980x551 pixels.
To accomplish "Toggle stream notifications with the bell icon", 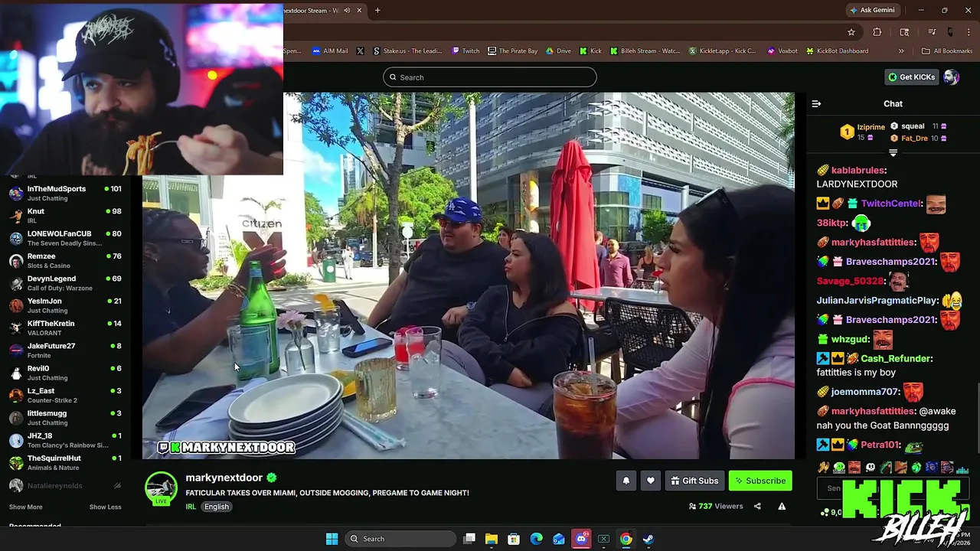I will click(x=626, y=481).
